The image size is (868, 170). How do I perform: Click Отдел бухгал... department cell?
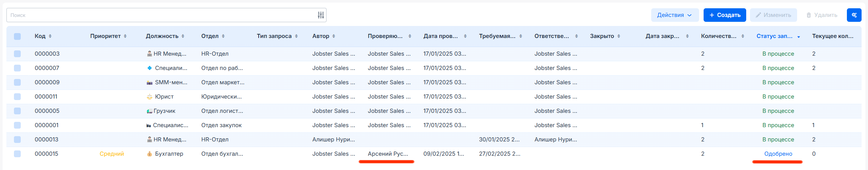222,154
